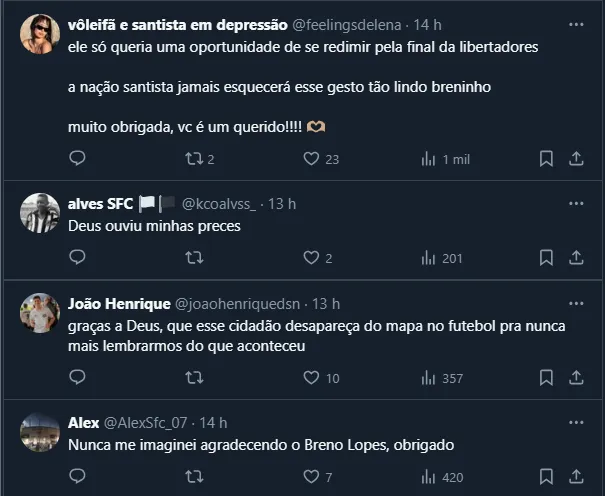Image resolution: width=605 pixels, height=496 pixels.
Task: Open the three-dot menu on Alex's tweet
Action: (x=576, y=422)
